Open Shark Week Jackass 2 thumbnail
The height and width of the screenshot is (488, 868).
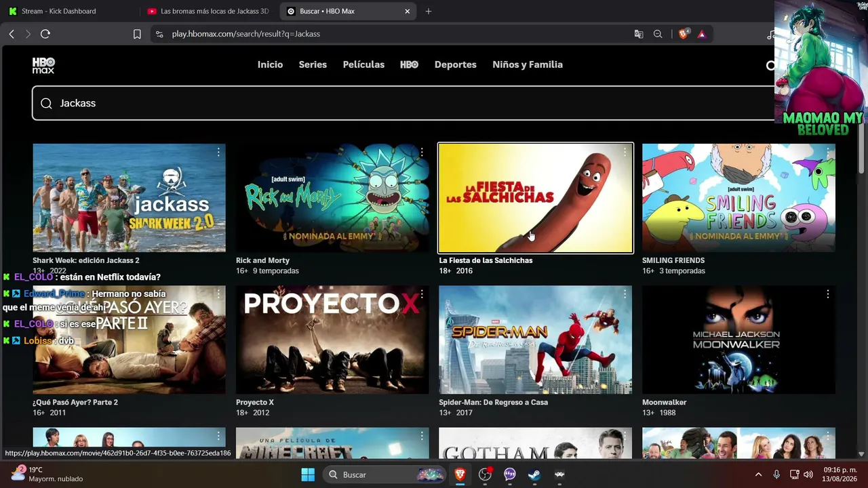[x=129, y=198]
